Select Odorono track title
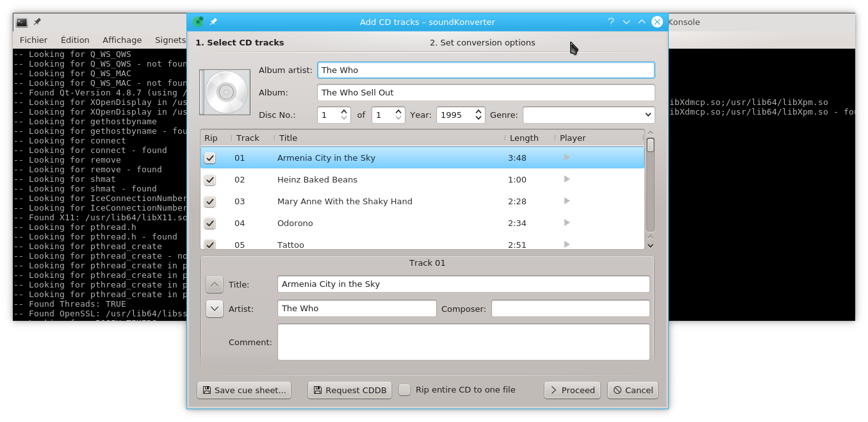868x422 pixels. [295, 223]
